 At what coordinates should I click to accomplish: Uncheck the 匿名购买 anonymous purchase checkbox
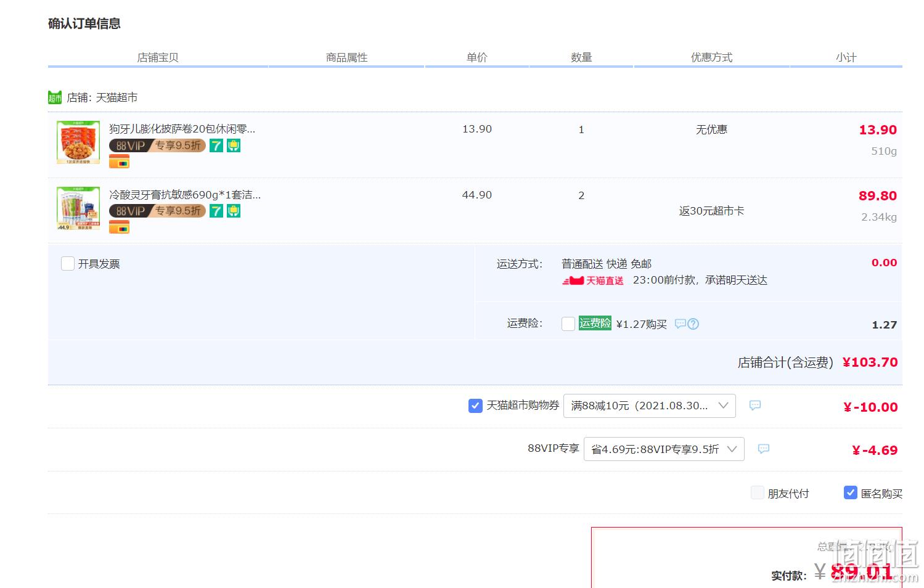click(x=851, y=492)
